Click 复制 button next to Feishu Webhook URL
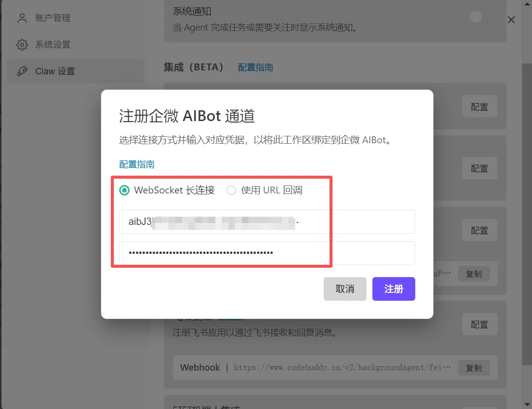Viewport: 532px width, 409px height. [x=474, y=368]
